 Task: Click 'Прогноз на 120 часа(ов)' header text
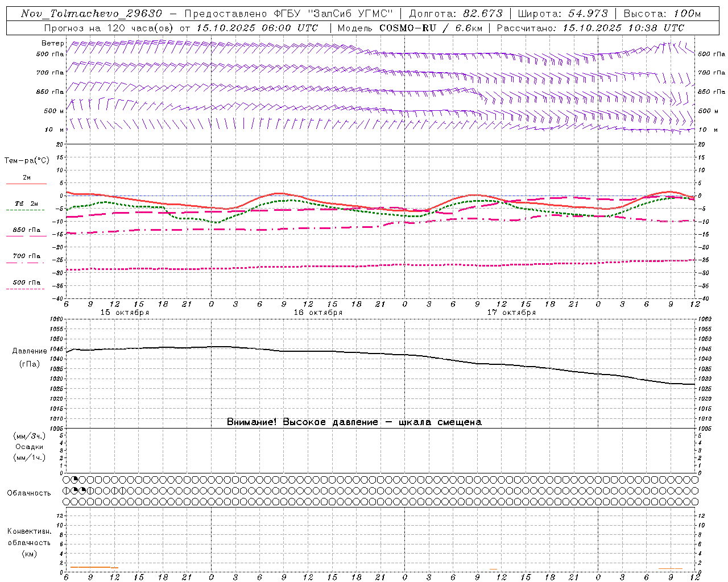[108, 28]
